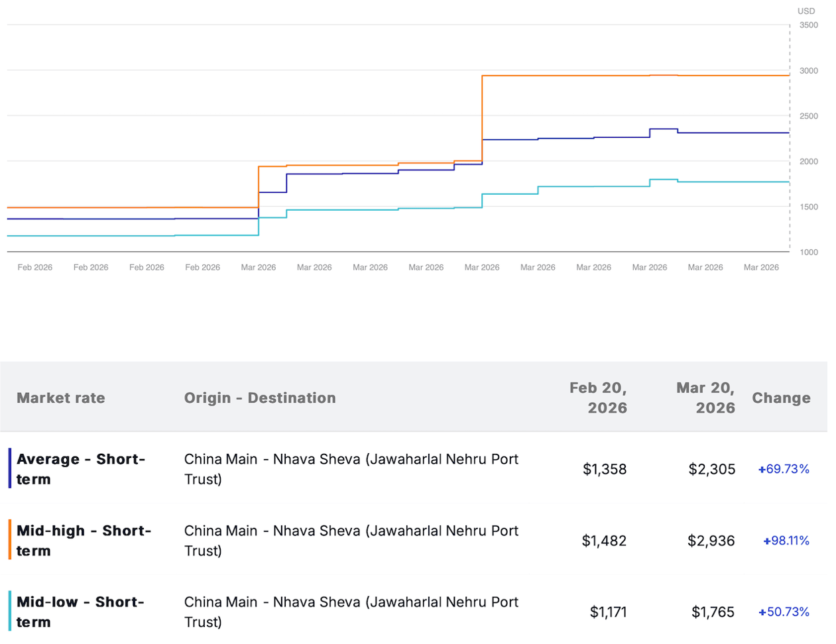Image resolution: width=836 pixels, height=644 pixels.
Task: Select the Mid-high - Short-term row label
Action: click(x=84, y=541)
